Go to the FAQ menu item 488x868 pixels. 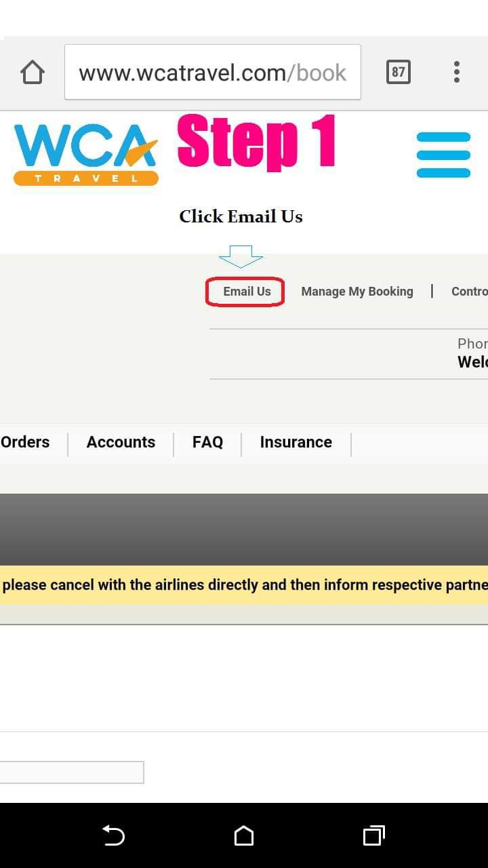tap(207, 442)
